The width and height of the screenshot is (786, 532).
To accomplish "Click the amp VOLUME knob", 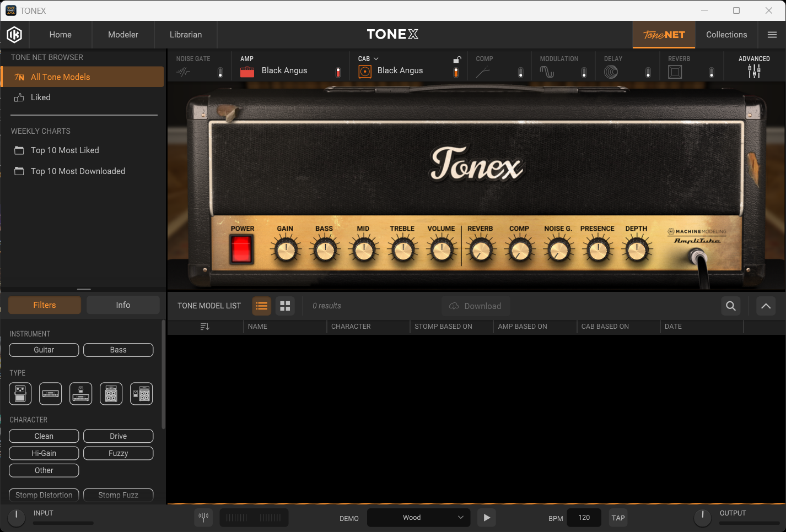I will (x=442, y=251).
